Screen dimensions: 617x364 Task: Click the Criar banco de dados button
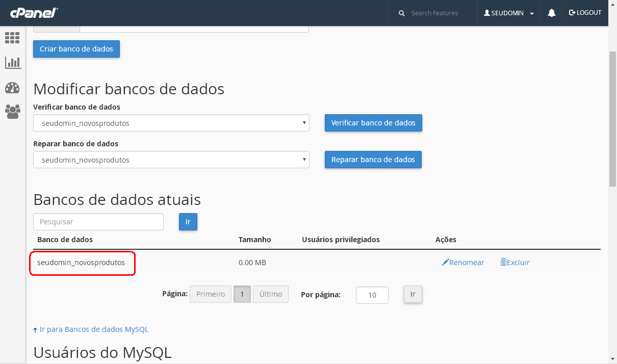[x=76, y=49]
